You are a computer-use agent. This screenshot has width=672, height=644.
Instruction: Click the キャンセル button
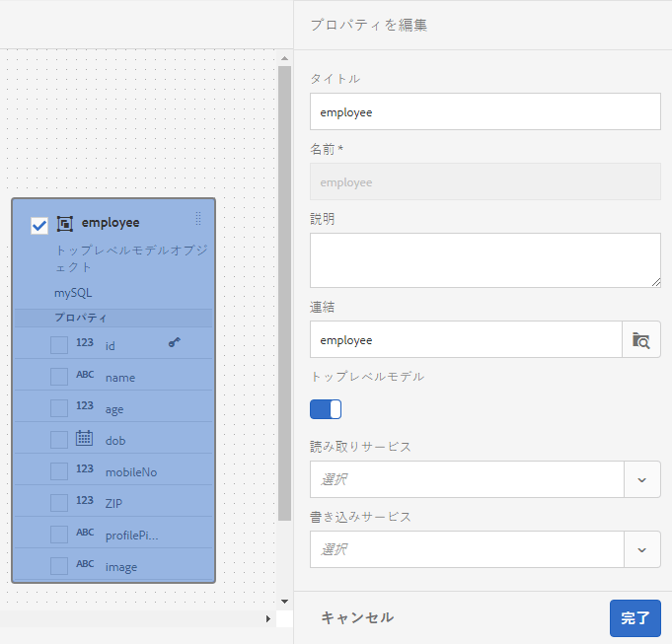point(357,617)
